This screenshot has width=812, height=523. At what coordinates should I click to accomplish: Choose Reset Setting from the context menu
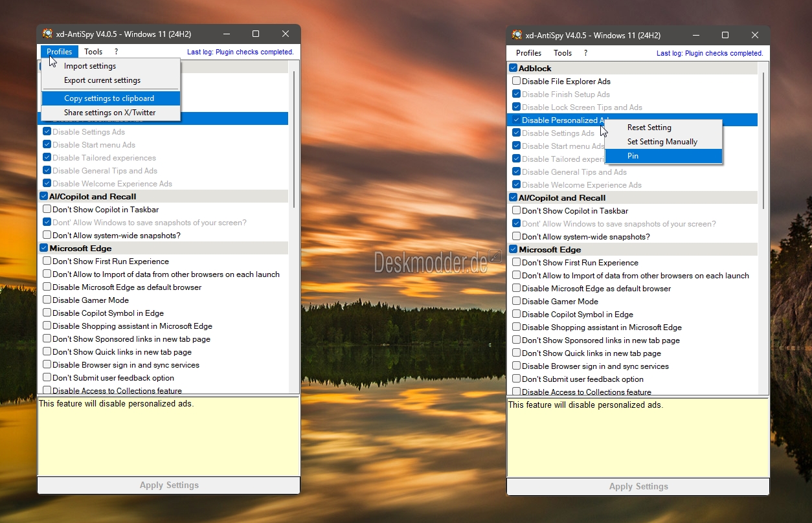tap(664, 128)
